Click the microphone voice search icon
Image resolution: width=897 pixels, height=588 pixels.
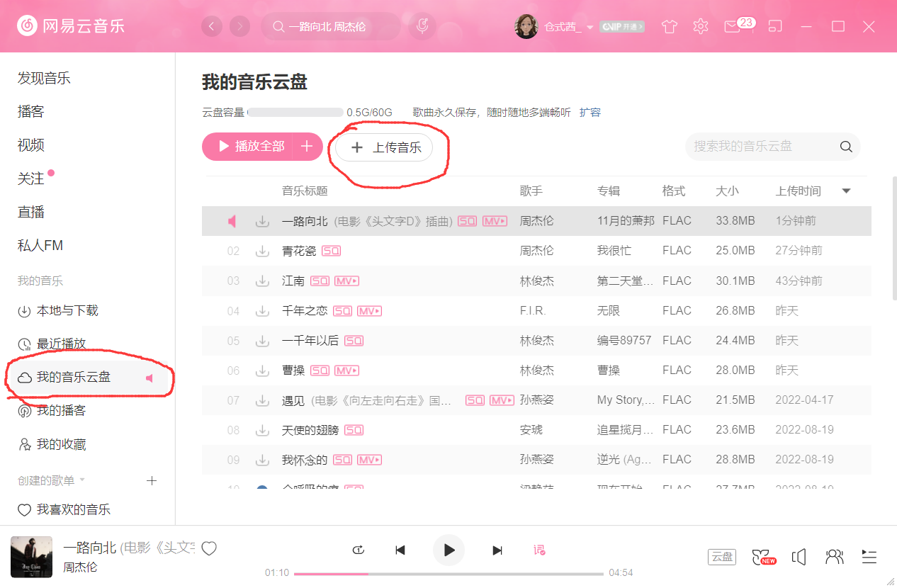pyautogui.click(x=422, y=26)
